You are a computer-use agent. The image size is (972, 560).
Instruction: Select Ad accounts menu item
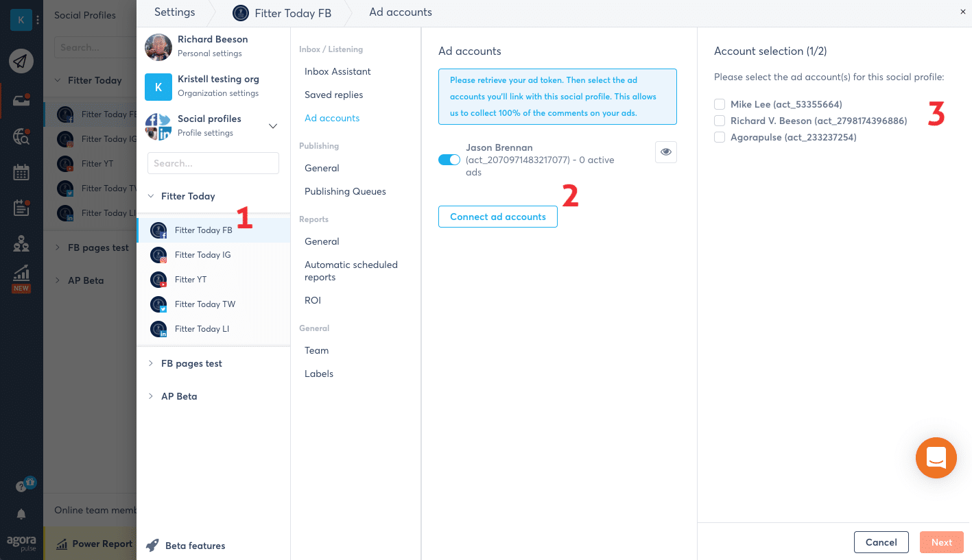click(332, 118)
